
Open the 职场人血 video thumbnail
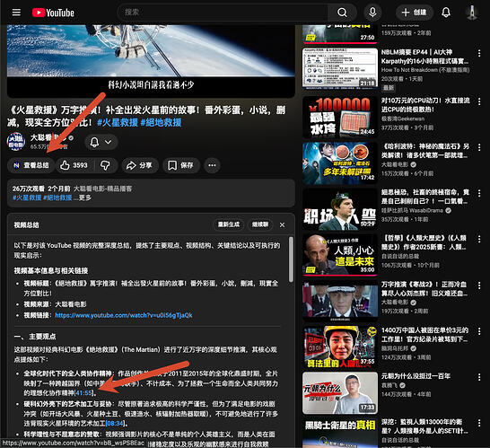click(340, 209)
